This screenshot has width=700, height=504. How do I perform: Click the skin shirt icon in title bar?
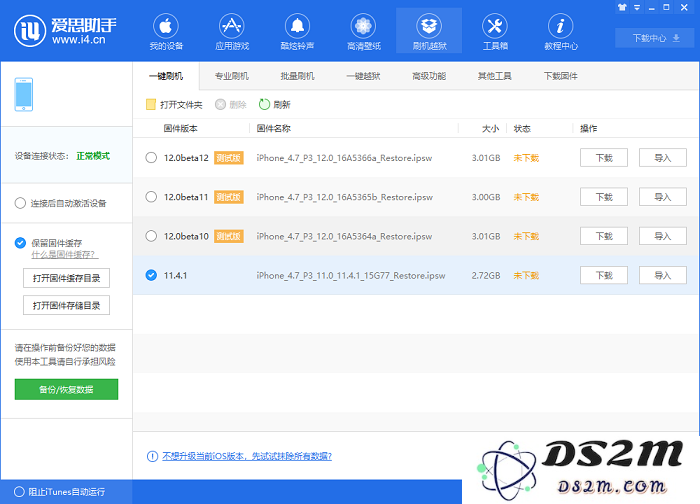(622, 7)
